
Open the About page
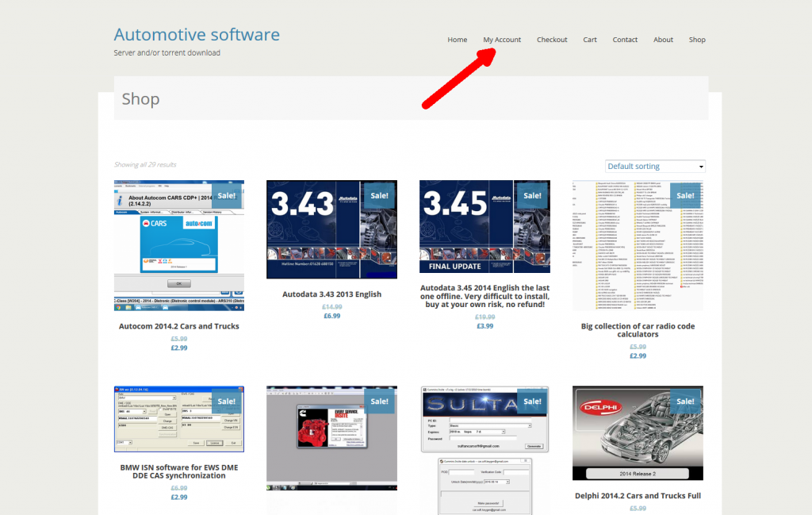(x=663, y=39)
